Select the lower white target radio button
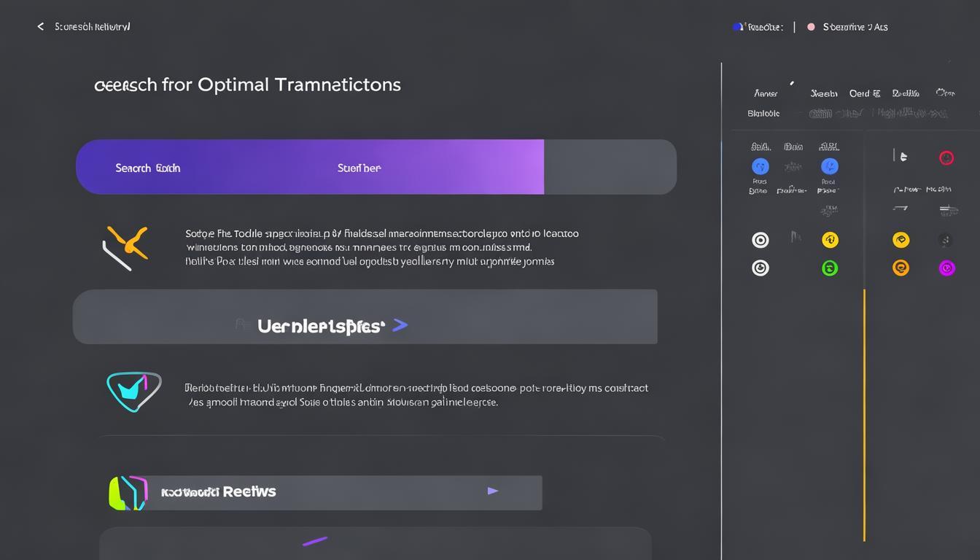980x560 pixels. (x=760, y=268)
